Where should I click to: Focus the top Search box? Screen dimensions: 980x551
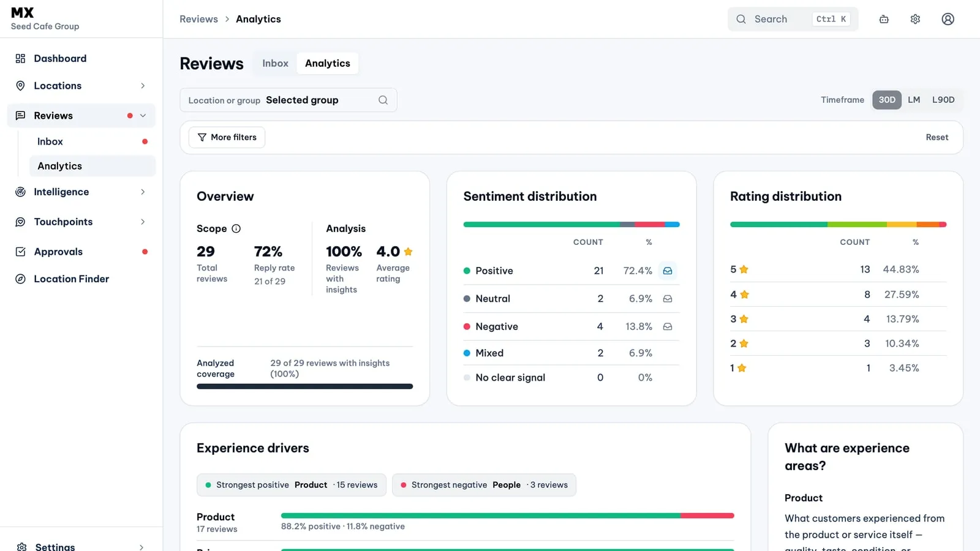pyautogui.click(x=793, y=19)
